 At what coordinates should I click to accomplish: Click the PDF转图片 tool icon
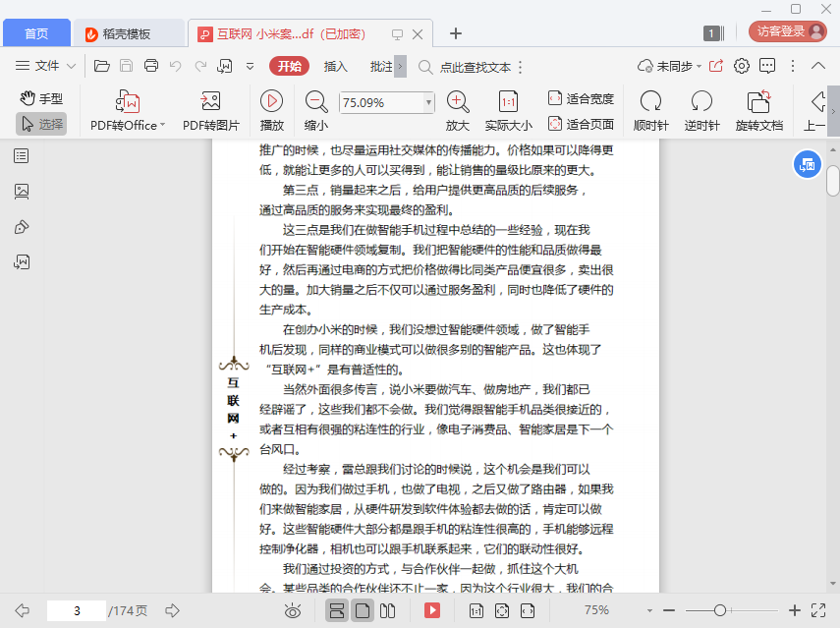[209, 101]
